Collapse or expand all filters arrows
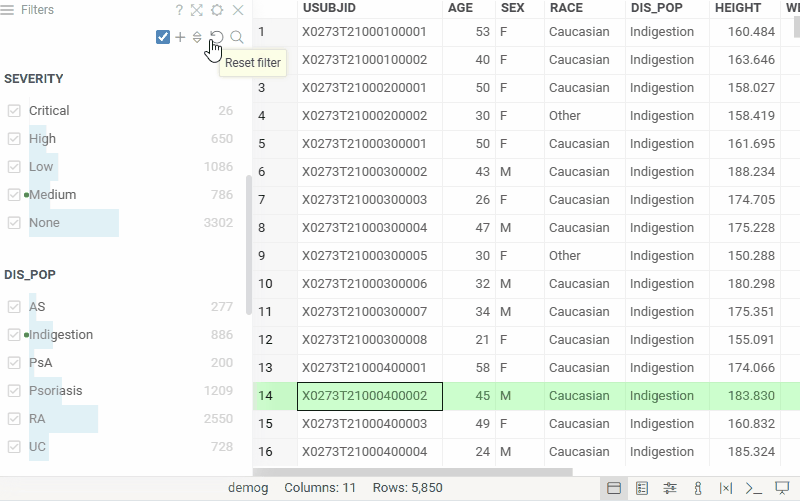800x501 pixels. [x=197, y=37]
